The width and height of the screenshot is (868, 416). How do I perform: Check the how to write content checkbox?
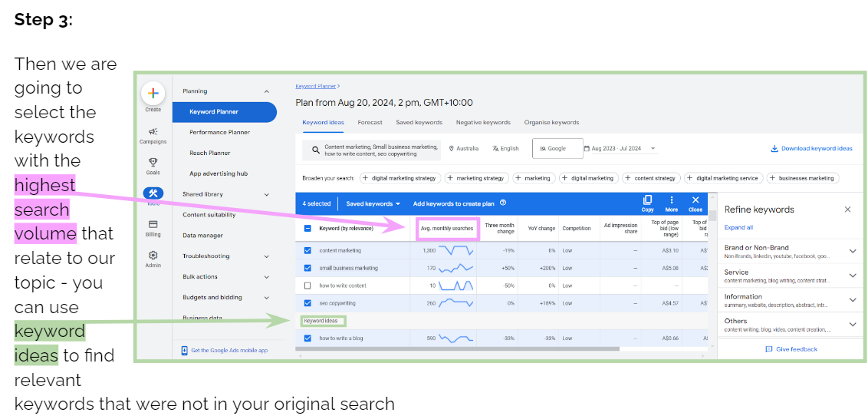point(307,286)
